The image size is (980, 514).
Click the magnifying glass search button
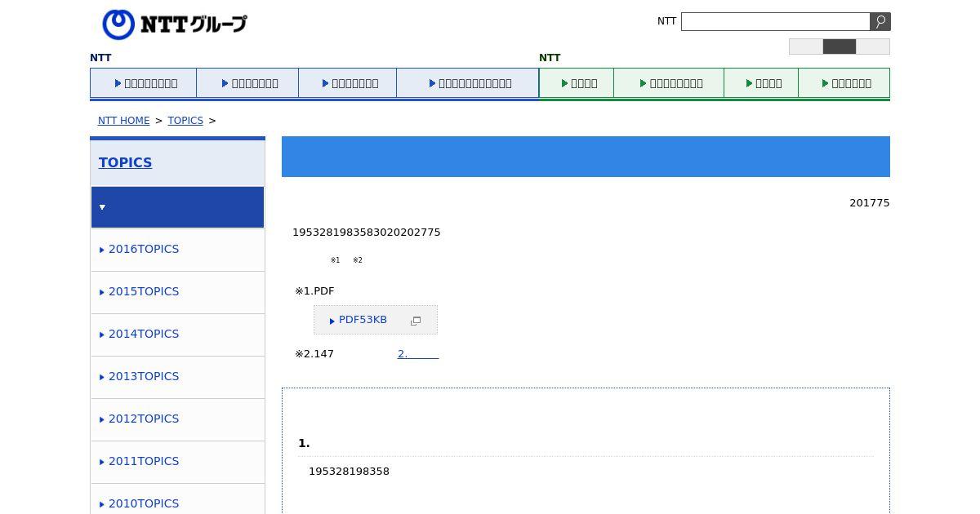(x=880, y=22)
